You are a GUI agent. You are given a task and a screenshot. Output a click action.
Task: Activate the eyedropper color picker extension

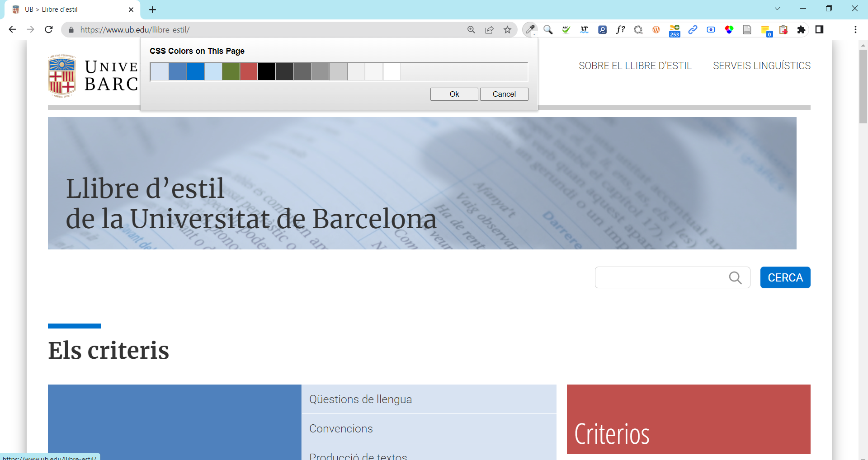[x=530, y=30]
